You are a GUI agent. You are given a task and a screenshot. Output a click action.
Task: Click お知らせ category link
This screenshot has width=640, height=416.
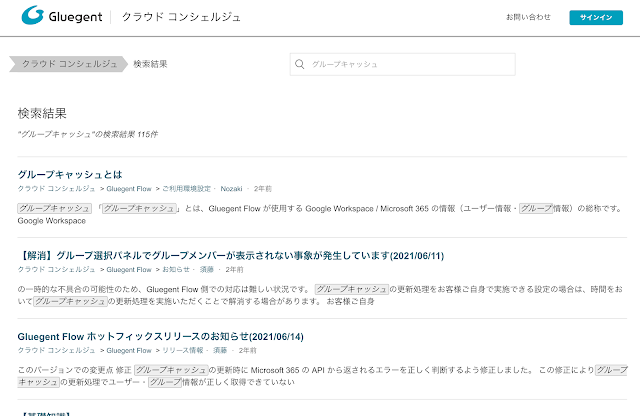pyautogui.click(x=176, y=269)
